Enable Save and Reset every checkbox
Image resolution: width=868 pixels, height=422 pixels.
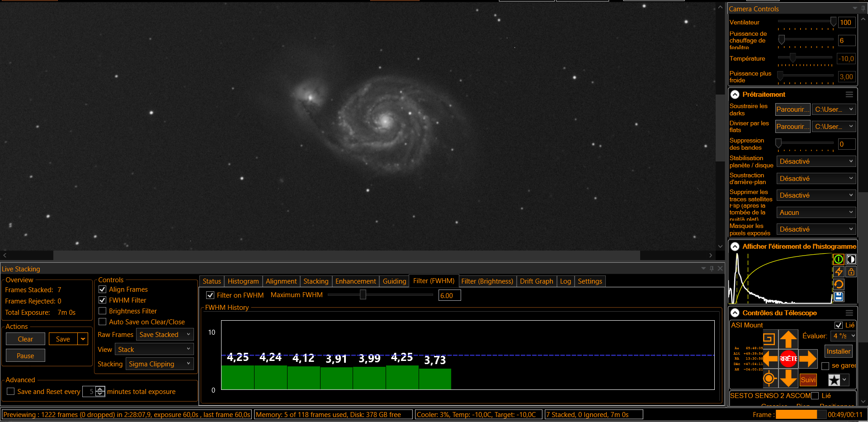pos(11,392)
